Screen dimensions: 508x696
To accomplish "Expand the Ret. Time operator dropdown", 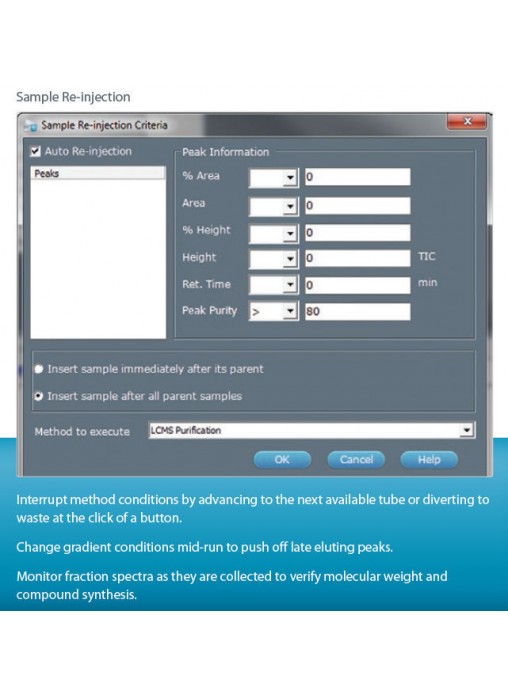I will (274, 285).
